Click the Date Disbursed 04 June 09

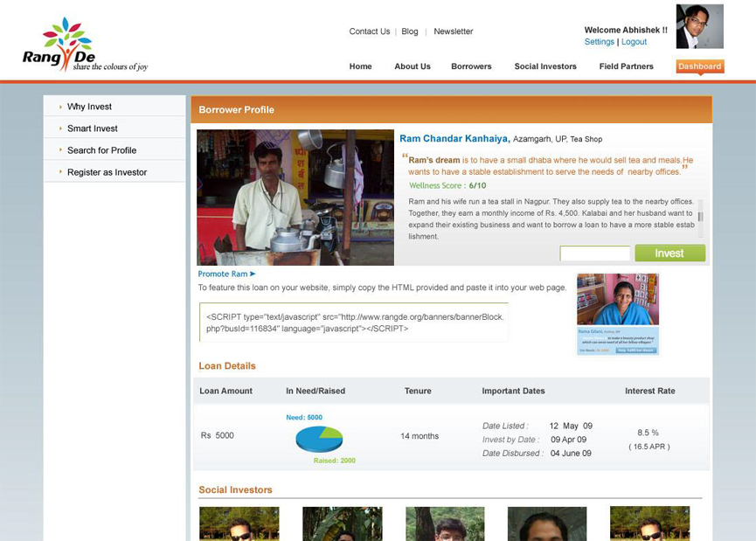point(571,454)
